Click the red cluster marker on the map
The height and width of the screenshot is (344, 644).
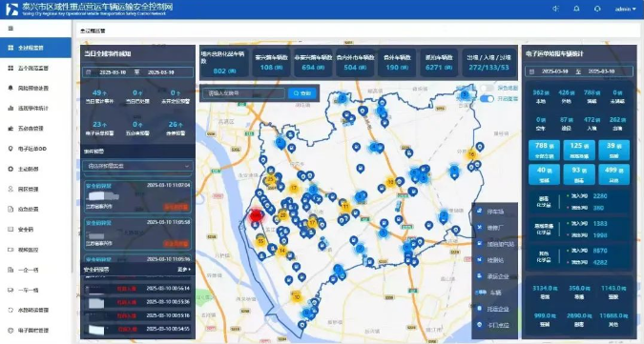click(257, 215)
